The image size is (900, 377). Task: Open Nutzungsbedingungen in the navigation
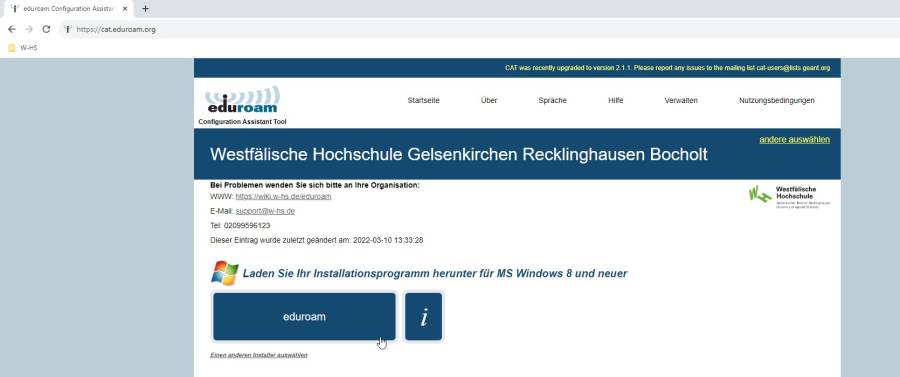tap(777, 100)
